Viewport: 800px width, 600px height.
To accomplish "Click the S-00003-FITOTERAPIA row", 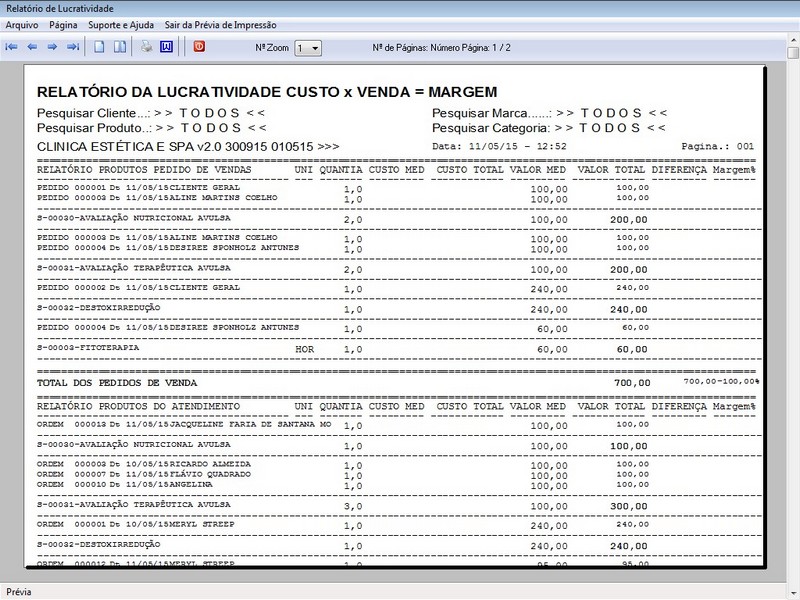I will [342, 348].
